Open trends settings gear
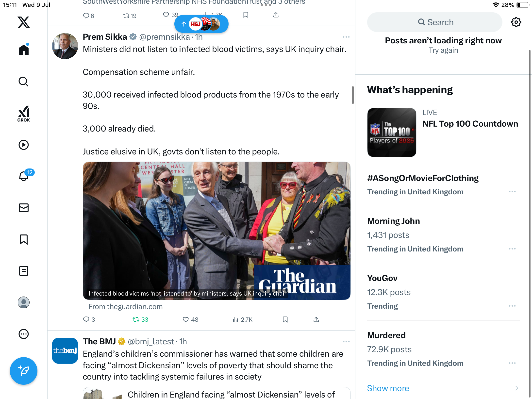This screenshot has height=399, width=532. [x=516, y=22]
